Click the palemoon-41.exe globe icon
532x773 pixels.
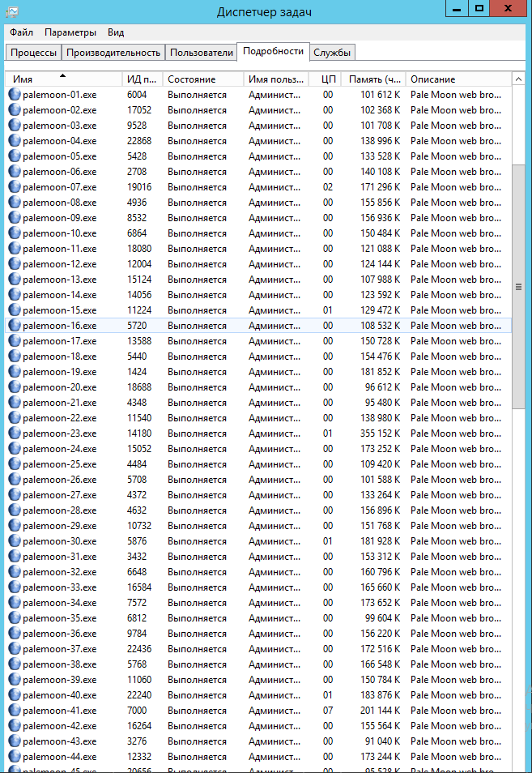click(x=15, y=711)
